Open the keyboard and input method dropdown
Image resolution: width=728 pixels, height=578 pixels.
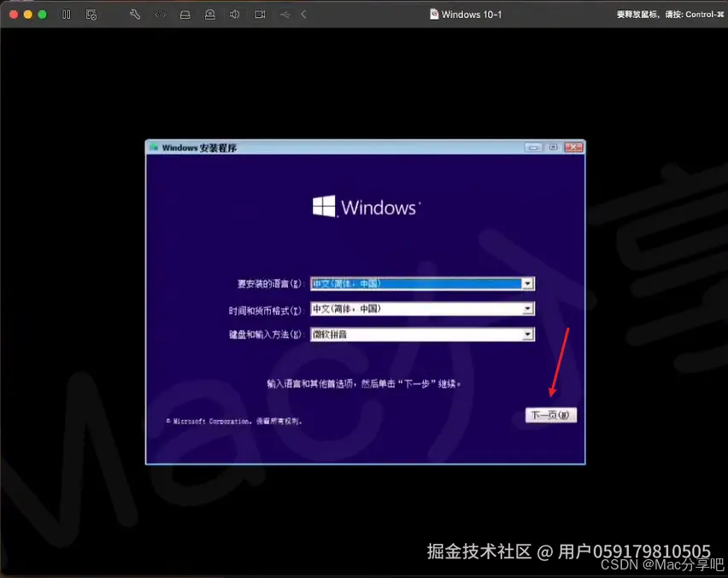(527, 334)
